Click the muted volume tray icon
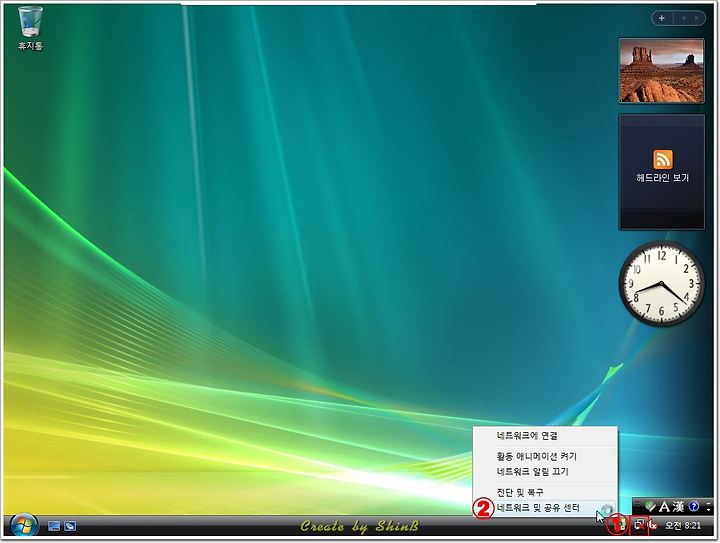The height and width of the screenshot is (543, 720). 652,525
